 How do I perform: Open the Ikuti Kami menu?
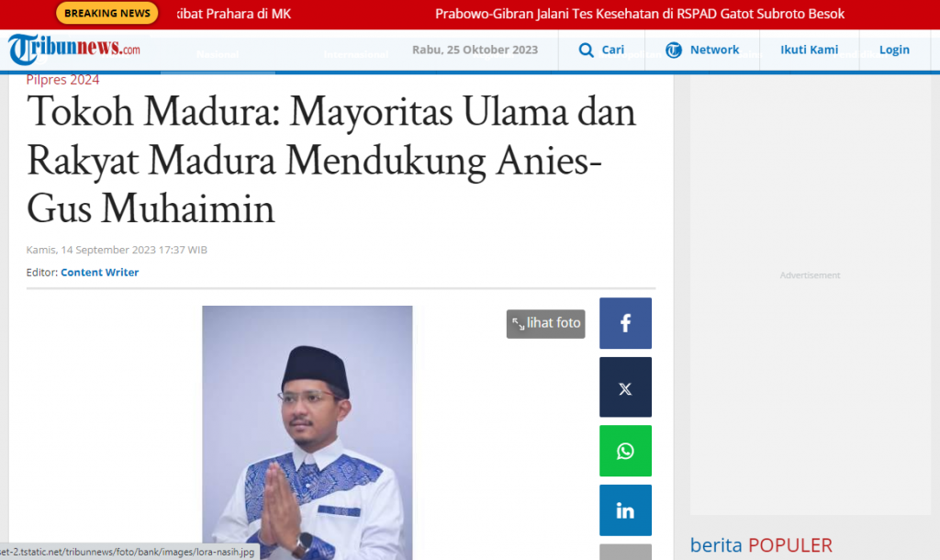point(809,50)
